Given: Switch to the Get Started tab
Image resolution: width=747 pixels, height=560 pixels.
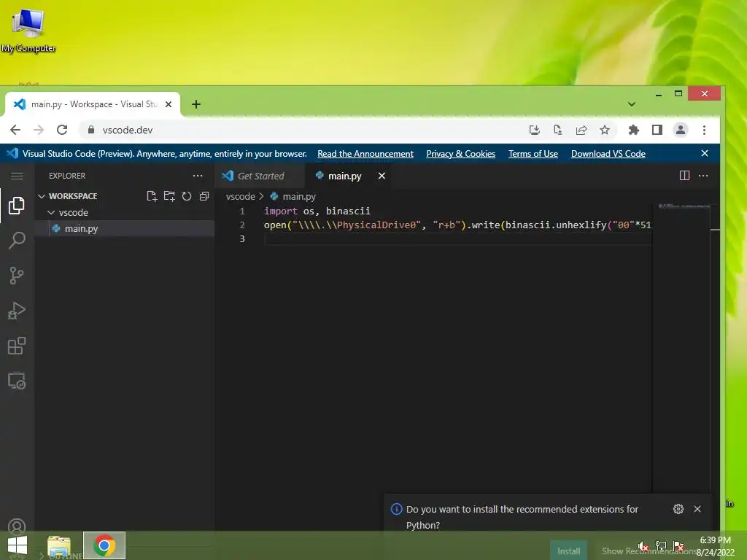Looking at the screenshot, I should pos(259,176).
